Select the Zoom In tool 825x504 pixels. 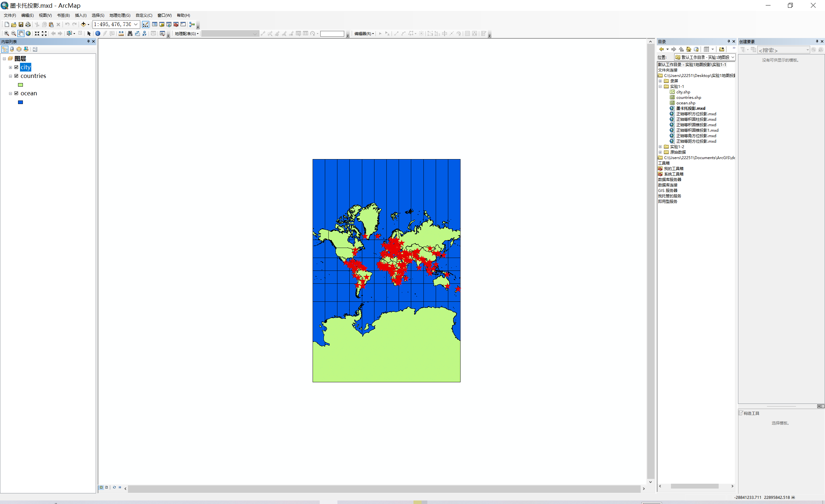click(6, 33)
